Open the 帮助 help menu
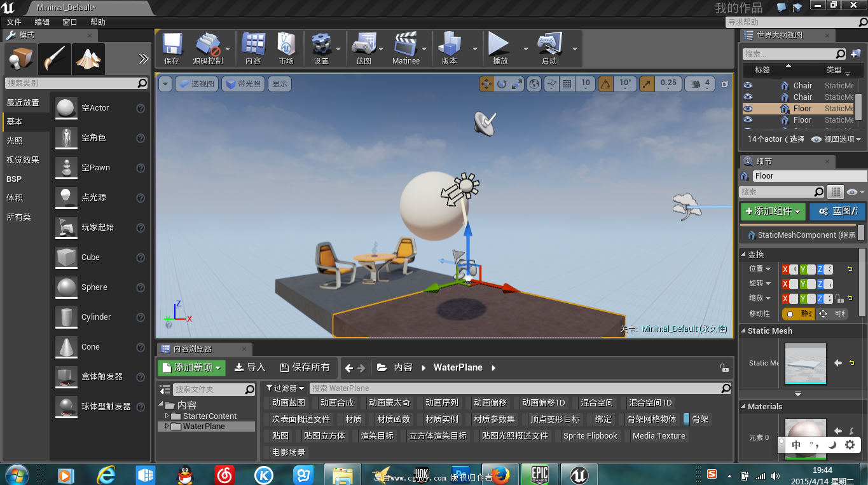This screenshot has width=868, height=485. tap(98, 22)
